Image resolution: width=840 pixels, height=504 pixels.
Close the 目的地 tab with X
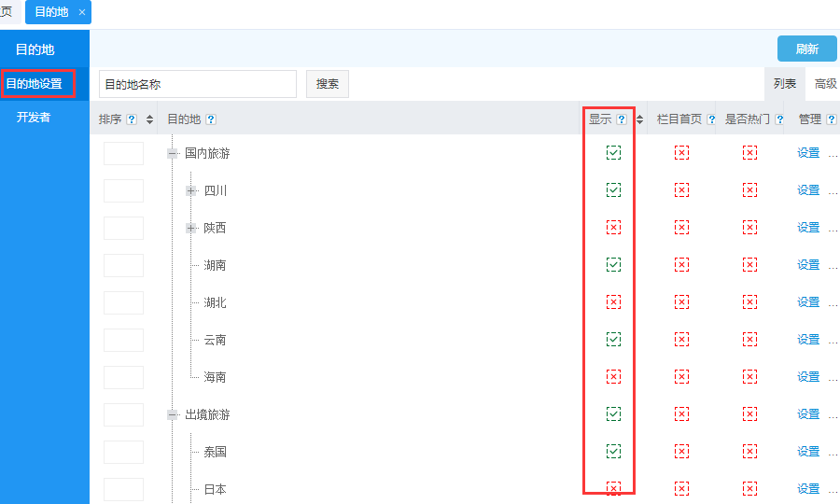[x=82, y=12]
